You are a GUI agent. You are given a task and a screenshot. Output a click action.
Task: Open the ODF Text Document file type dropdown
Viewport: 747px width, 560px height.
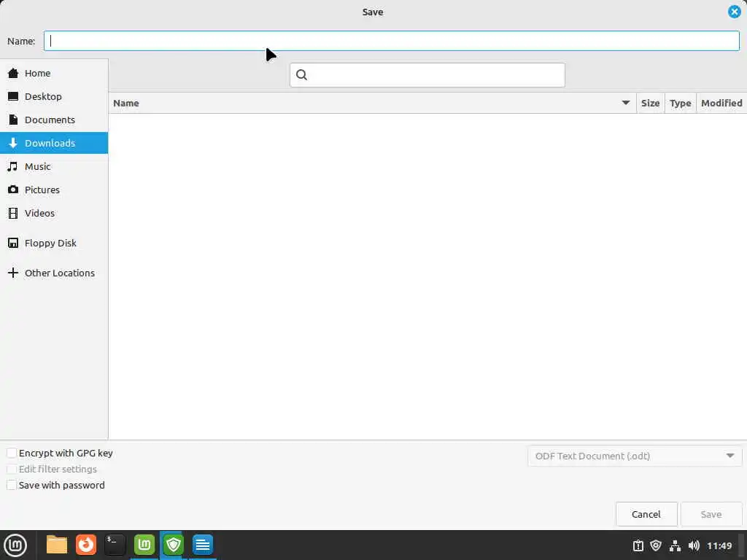[635, 456]
